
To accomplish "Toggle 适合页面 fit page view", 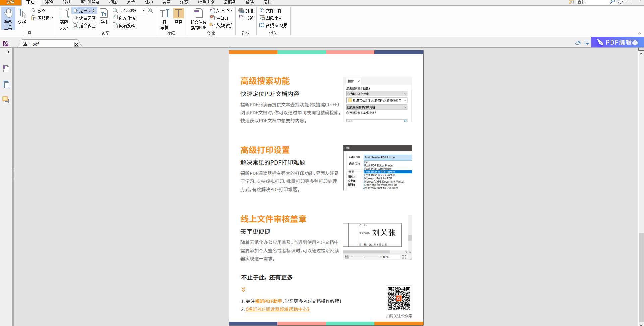I will point(85,10).
